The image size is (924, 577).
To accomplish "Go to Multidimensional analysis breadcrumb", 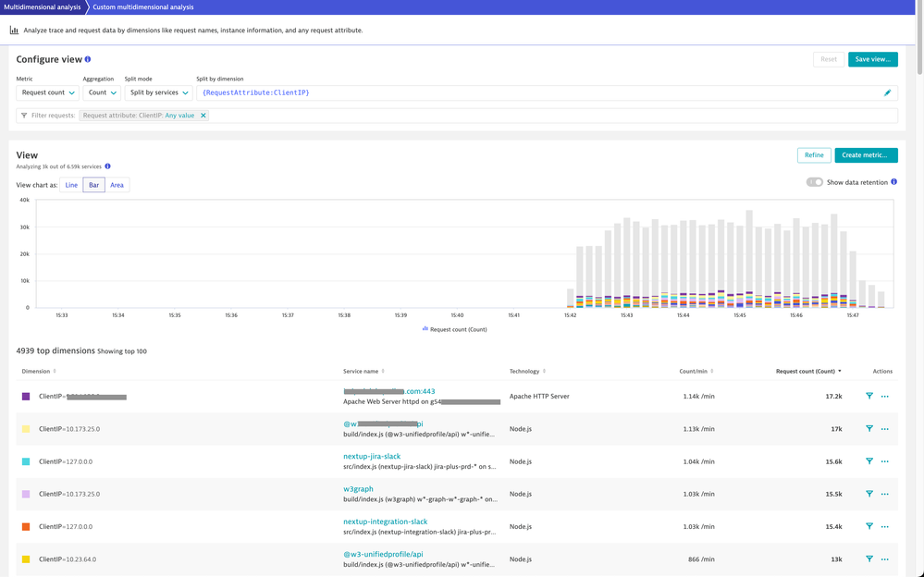I will [42, 6].
